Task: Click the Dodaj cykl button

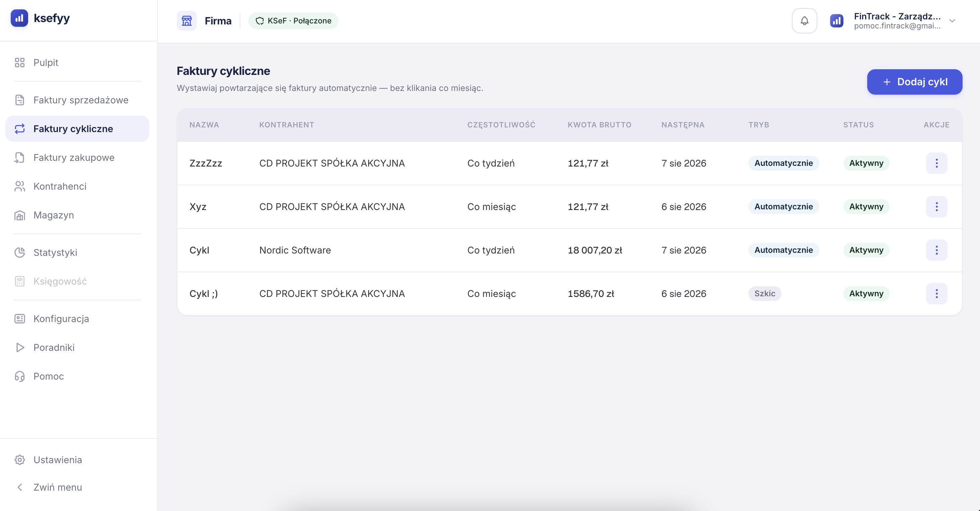Action: click(x=914, y=82)
